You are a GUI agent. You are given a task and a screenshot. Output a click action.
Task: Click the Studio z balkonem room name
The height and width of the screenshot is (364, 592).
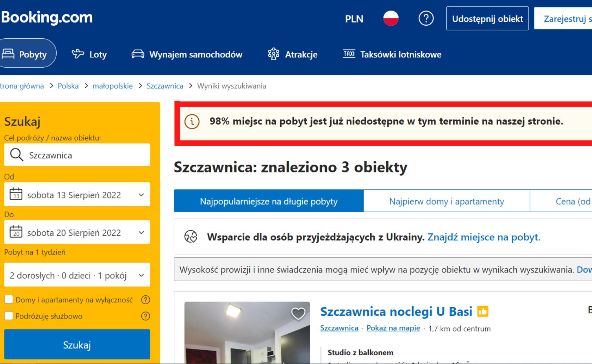click(360, 352)
